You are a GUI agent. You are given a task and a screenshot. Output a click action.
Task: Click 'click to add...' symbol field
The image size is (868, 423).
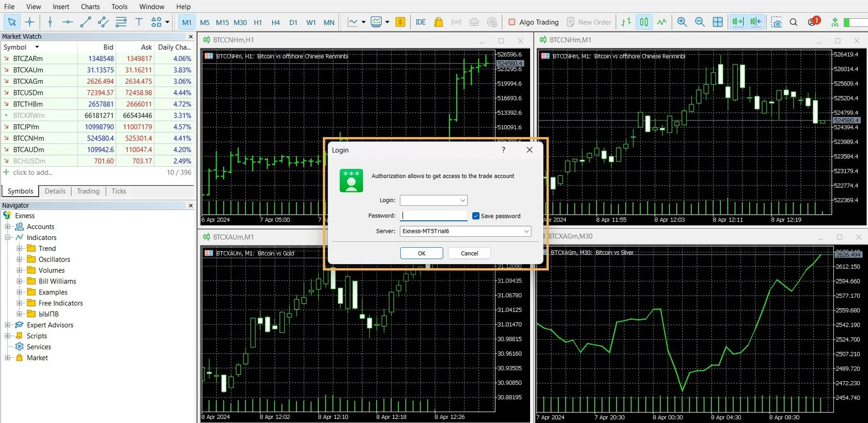coord(33,172)
